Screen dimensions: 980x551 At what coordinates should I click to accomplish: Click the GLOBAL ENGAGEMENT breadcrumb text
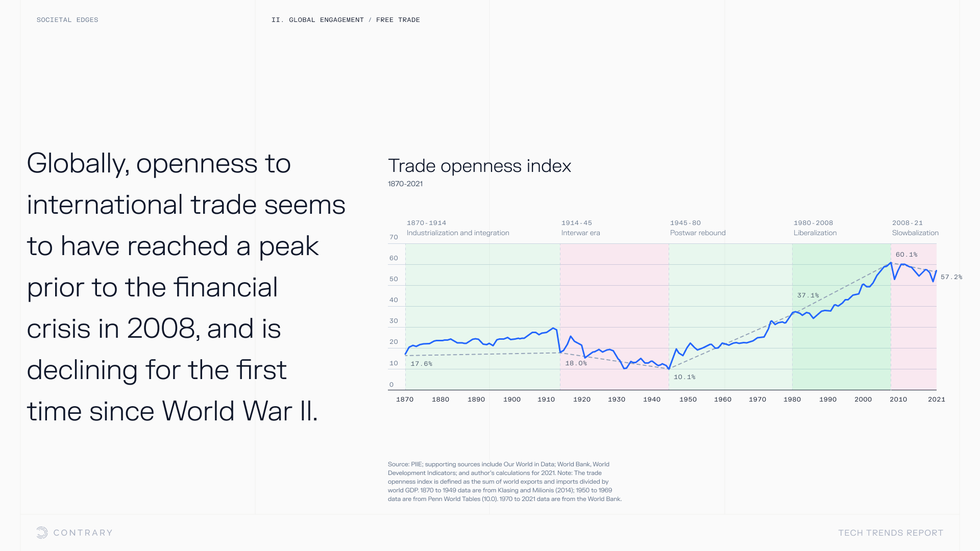pos(326,20)
